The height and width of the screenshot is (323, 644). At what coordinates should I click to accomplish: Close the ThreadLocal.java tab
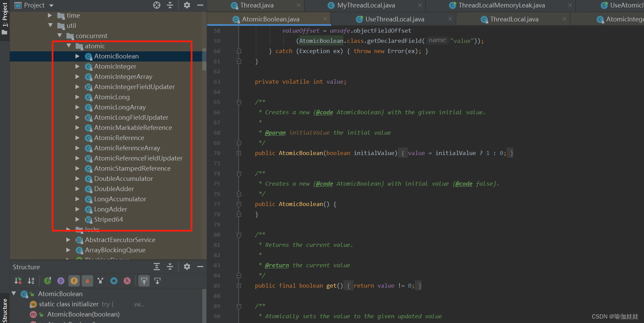pos(564,19)
